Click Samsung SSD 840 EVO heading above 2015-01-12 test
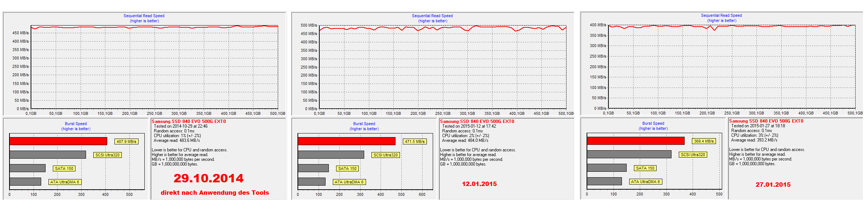This screenshot has height=221, width=868. click(x=477, y=121)
